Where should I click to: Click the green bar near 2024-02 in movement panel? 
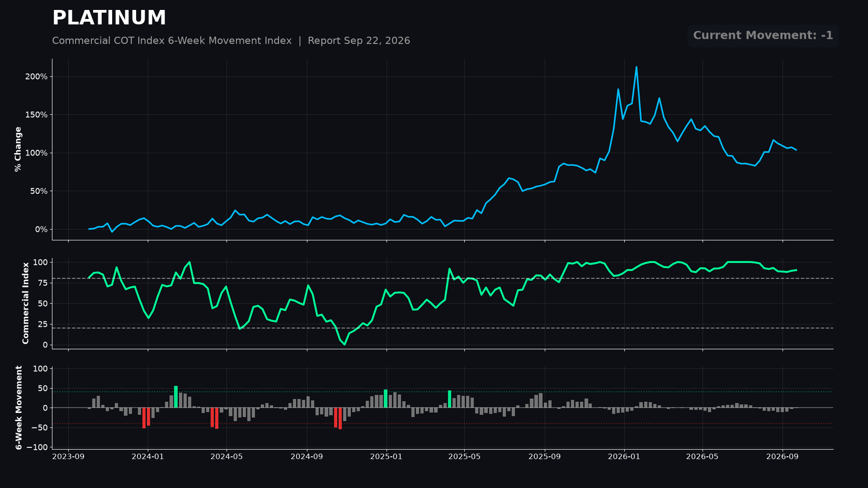[x=176, y=397]
